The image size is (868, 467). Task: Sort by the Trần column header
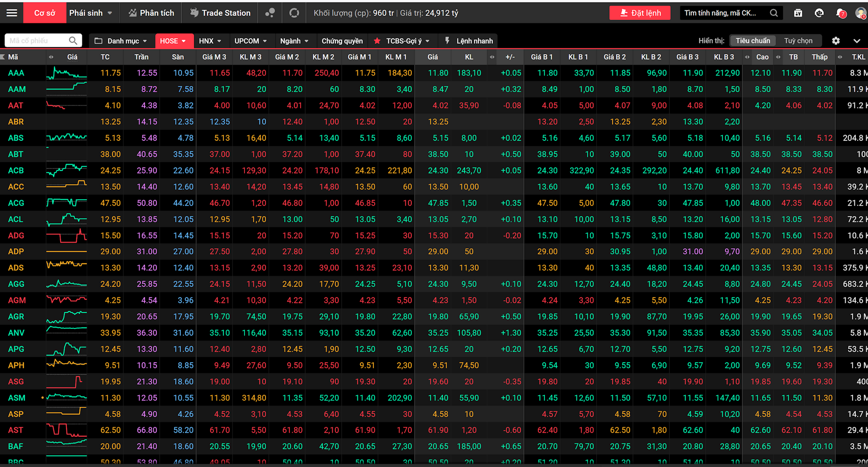pyautogui.click(x=141, y=57)
